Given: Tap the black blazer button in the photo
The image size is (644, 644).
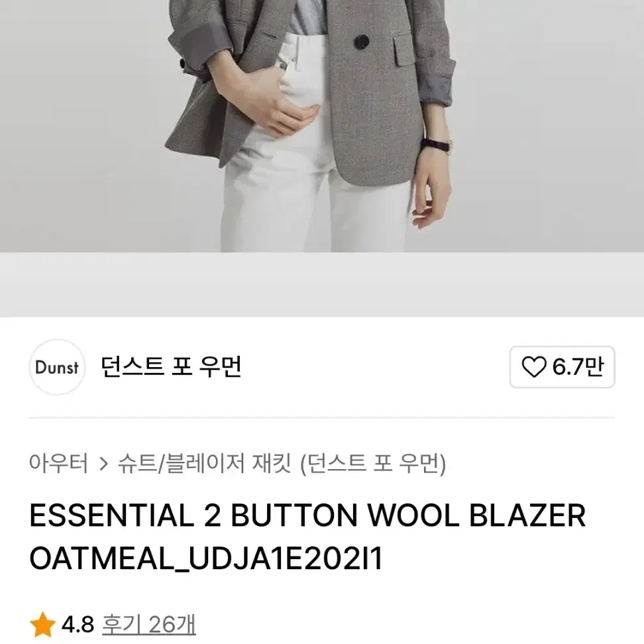Looking at the screenshot, I should tap(362, 42).
